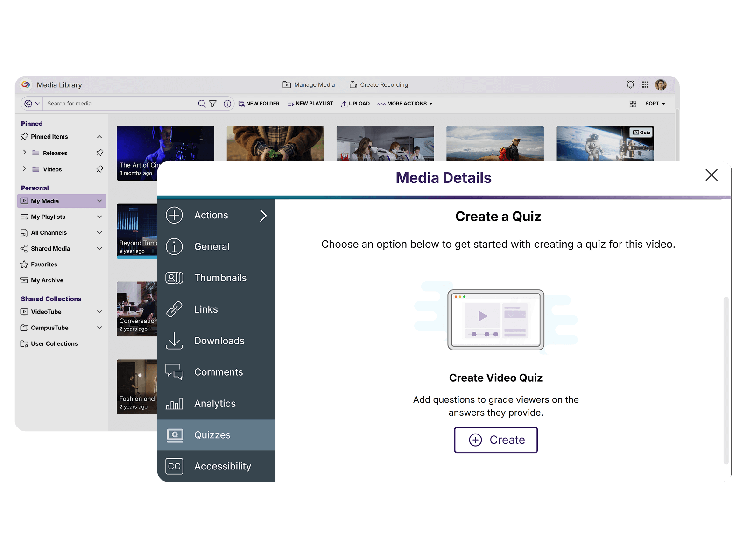Unpin the Releases folder pin icon
This screenshot has width=747, height=560.
[99, 153]
